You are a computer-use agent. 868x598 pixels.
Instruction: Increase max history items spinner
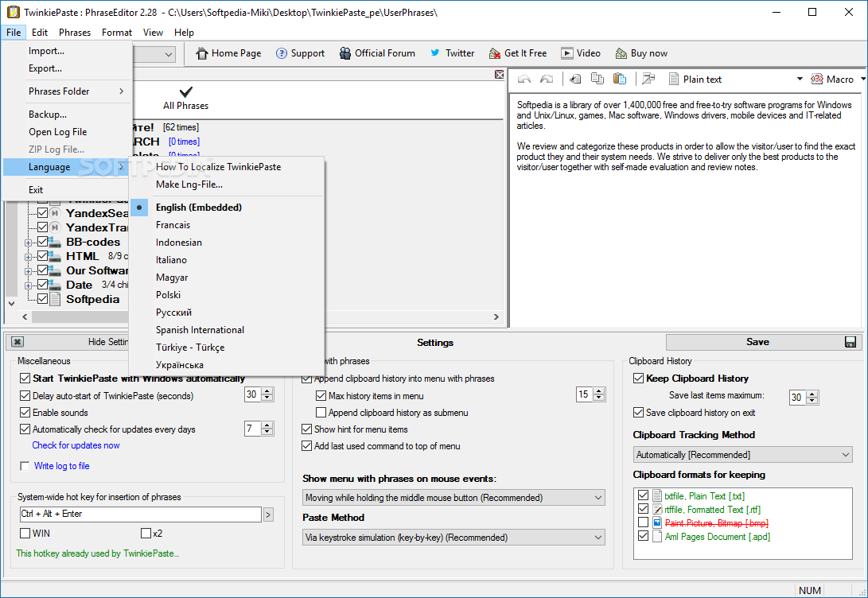click(x=598, y=391)
